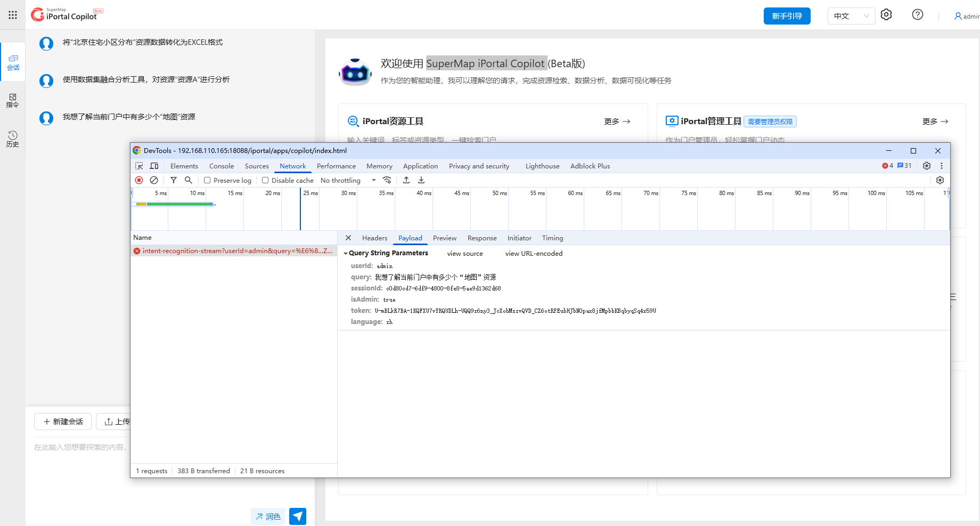Show request Preview tab

(x=445, y=238)
